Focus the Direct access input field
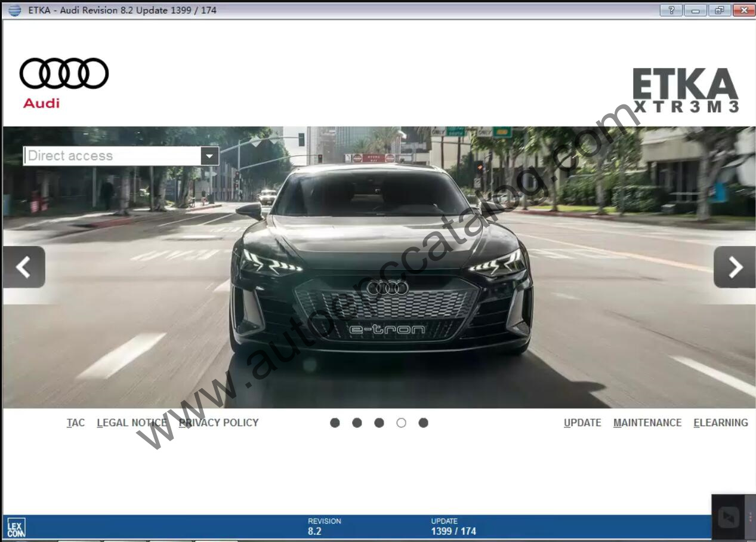The image size is (756, 542). 112,156
